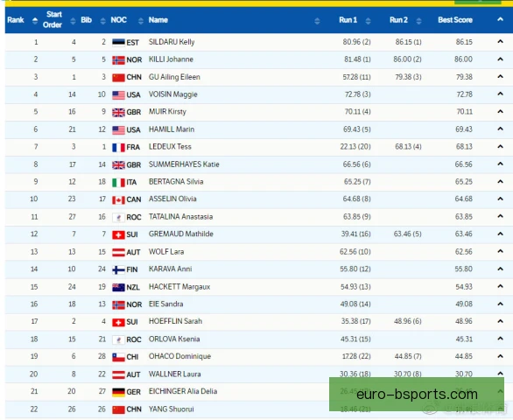Sort by Name column arrows

point(317,21)
